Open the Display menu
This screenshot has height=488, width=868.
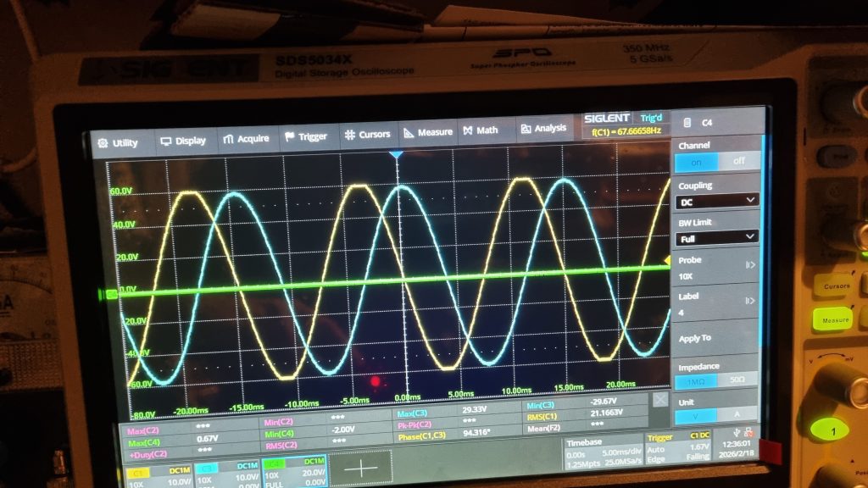click(182, 141)
